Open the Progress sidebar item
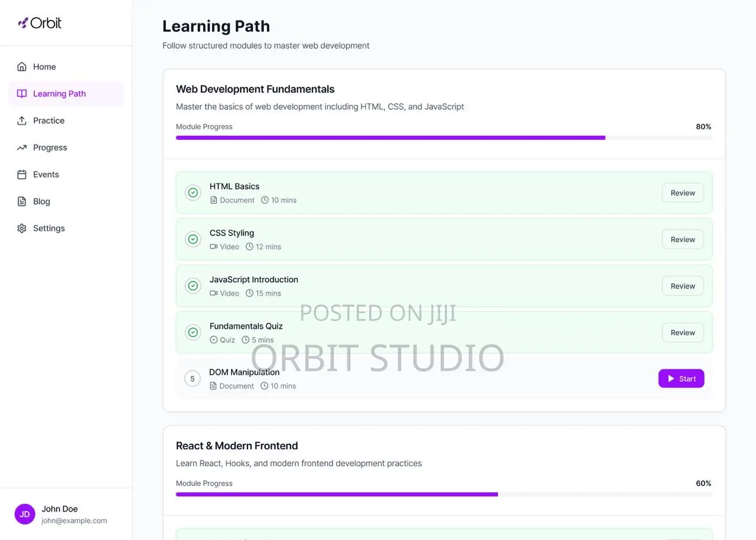 tap(66, 148)
